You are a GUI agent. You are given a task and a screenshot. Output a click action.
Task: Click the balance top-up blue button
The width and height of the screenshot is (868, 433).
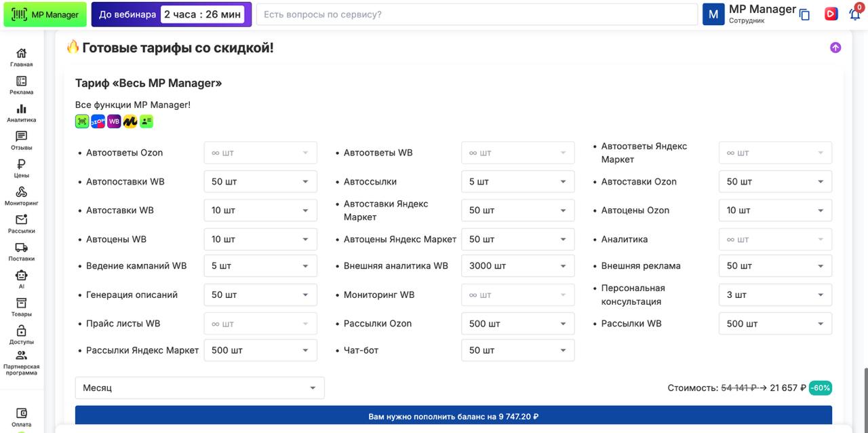click(x=453, y=417)
